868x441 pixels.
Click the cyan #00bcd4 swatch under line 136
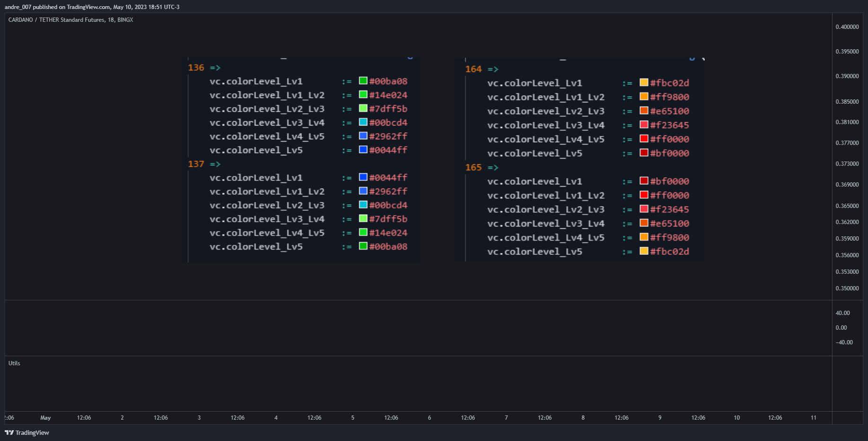[x=363, y=122]
